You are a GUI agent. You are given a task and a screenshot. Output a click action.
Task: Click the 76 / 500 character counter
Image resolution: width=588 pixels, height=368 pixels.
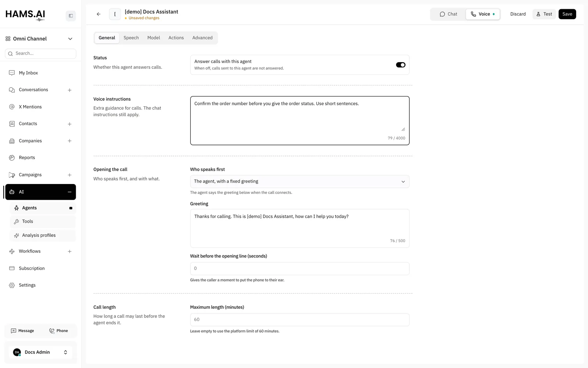click(x=398, y=241)
